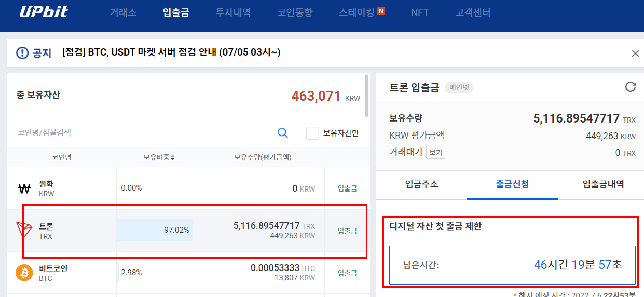
Task: Click the 0.00% share in 원화 row
Action: point(131,188)
